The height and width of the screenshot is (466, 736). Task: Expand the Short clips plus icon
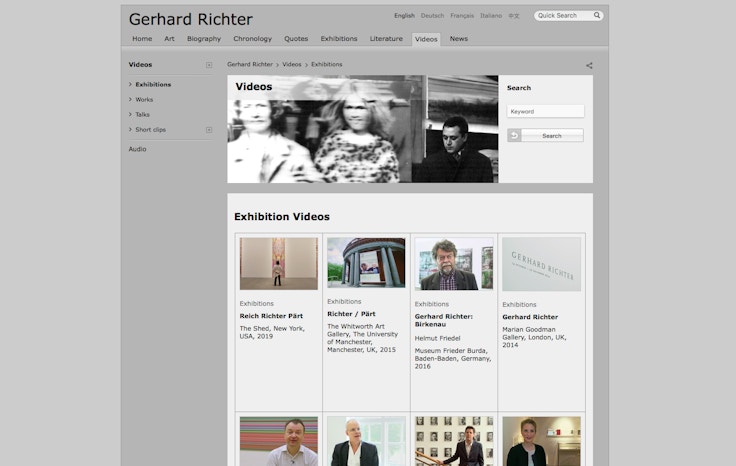209,130
